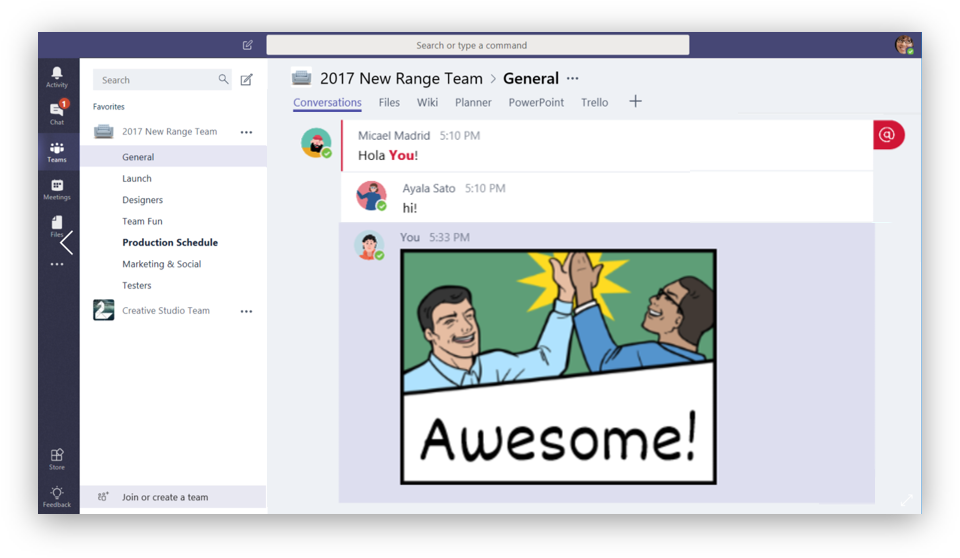Switch to the Files tab
This screenshot has width=960, height=558.
(389, 103)
